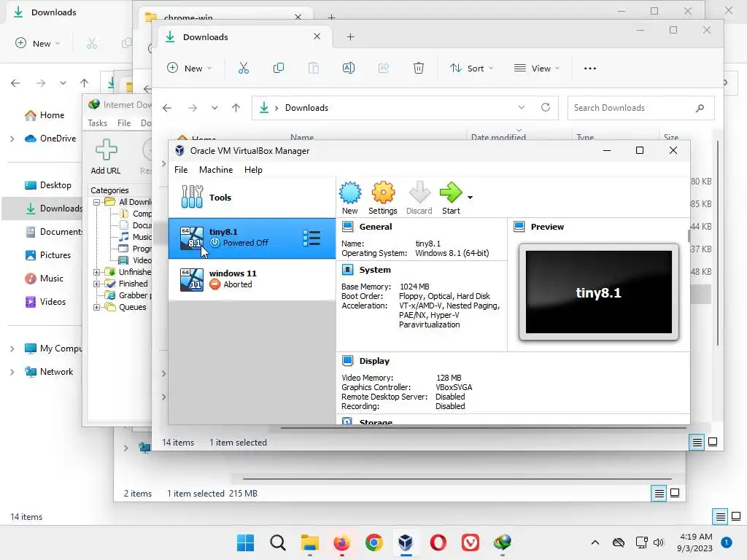Collapse All Downloads category tree in IDM
The image size is (747, 560).
[x=97, y=202]
